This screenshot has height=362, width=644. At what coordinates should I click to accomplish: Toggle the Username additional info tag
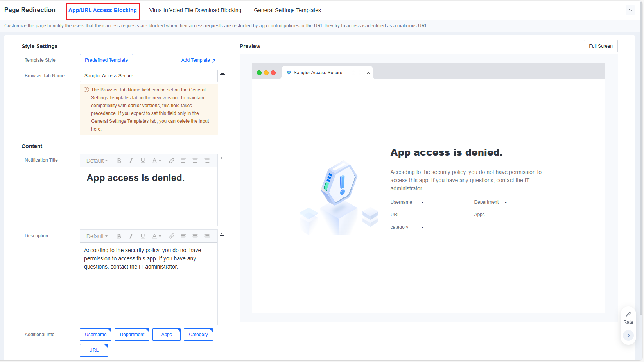(96, 335)
